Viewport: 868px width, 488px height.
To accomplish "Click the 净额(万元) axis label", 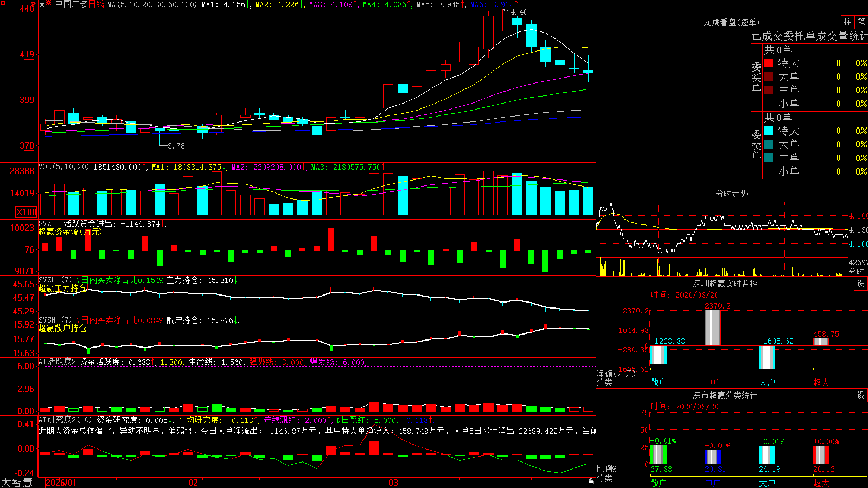I will pos(616,374).
